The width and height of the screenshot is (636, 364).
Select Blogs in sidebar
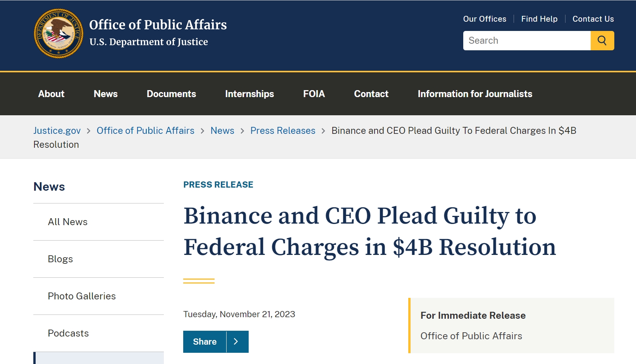(60, 259)
